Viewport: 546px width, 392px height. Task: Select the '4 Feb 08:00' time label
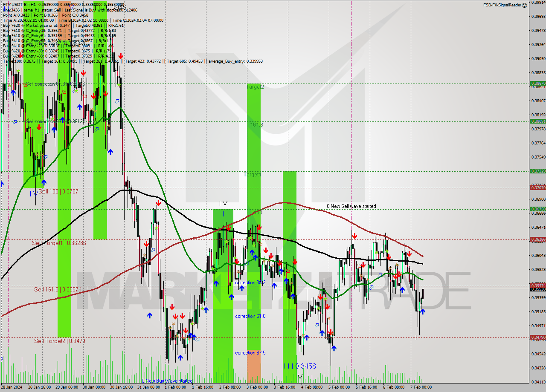pos(312,387)
